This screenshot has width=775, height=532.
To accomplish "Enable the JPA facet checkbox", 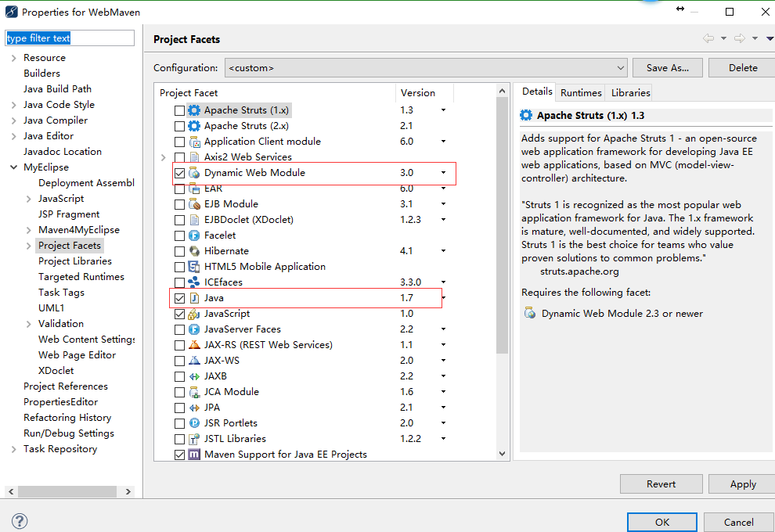I will click(179, 408).
